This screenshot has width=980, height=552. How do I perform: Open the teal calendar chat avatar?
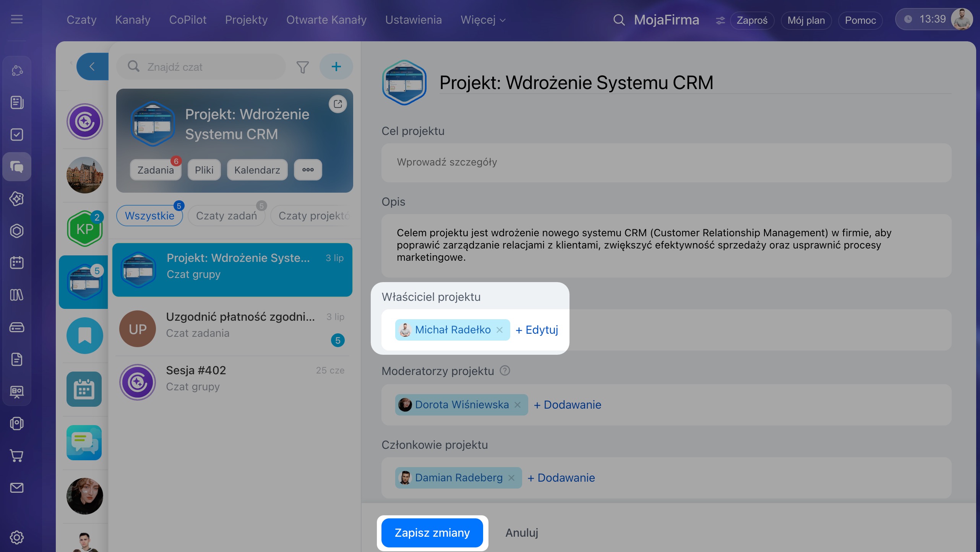(84, 389)
